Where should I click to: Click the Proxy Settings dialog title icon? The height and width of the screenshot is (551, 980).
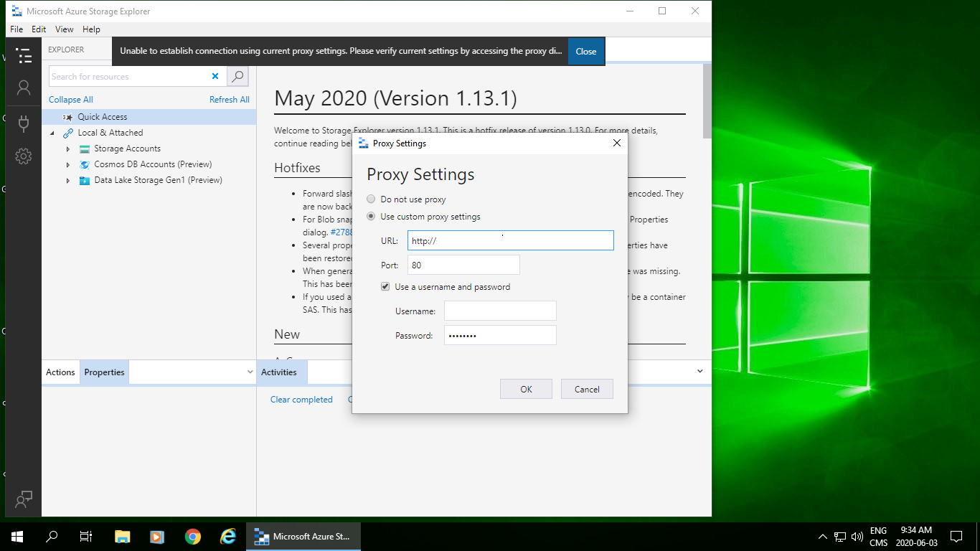click(x=363, y=143)
